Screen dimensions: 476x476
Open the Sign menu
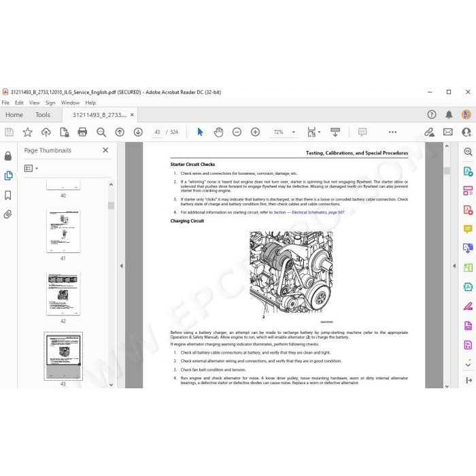50,103
